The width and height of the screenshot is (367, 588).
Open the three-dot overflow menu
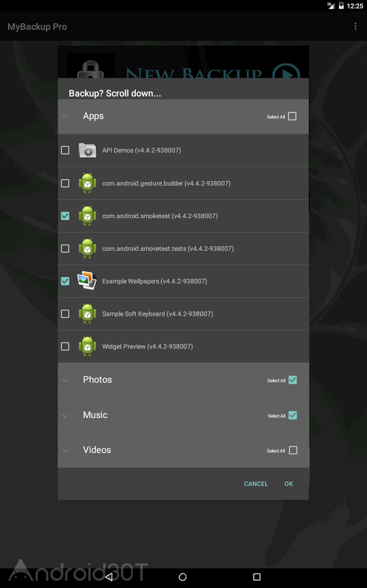point(355,26)
